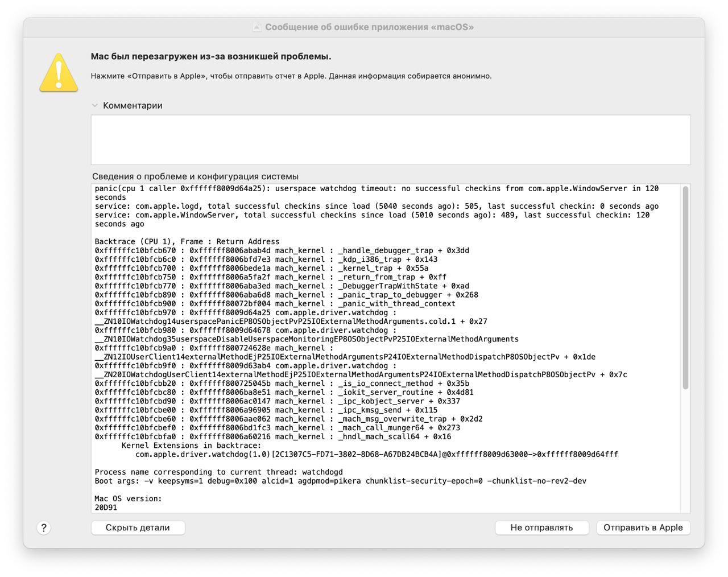The width and height of the screenshot is (728, 577).
Task: Click the window title 'Сообщение об ошибке приложения «macOS»'
Action: point(370,27)
